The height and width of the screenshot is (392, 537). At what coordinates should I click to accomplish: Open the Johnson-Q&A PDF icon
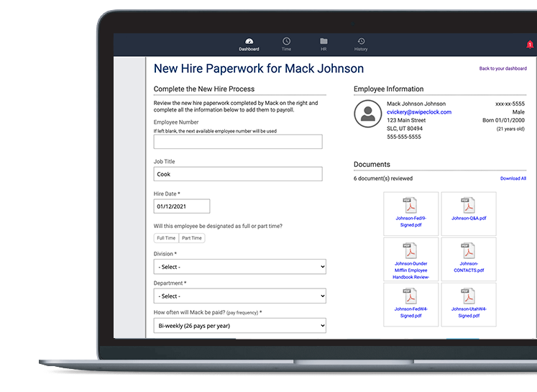[468, 205]
